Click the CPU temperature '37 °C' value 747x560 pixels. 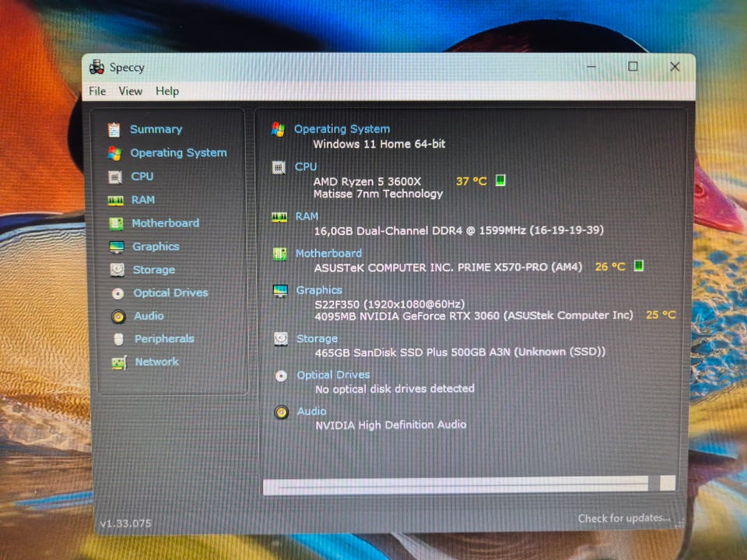tap(472, 181)
